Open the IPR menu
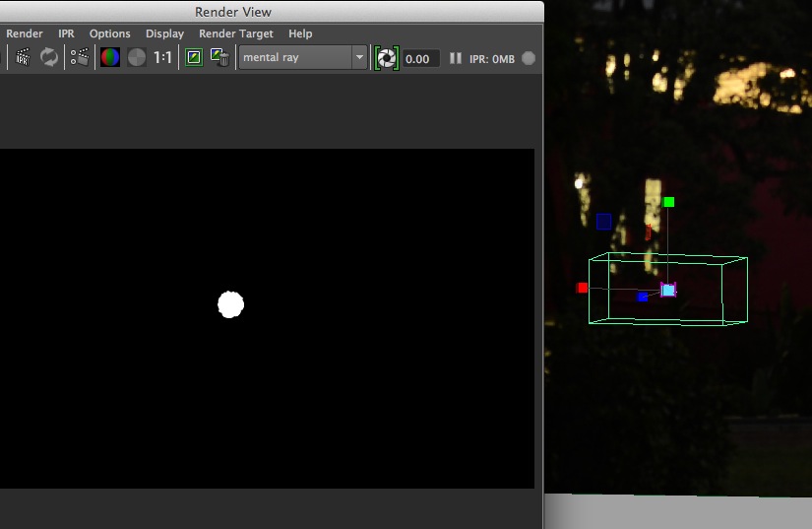The height and width of the screenshot is (529, 812). [66, 33]
